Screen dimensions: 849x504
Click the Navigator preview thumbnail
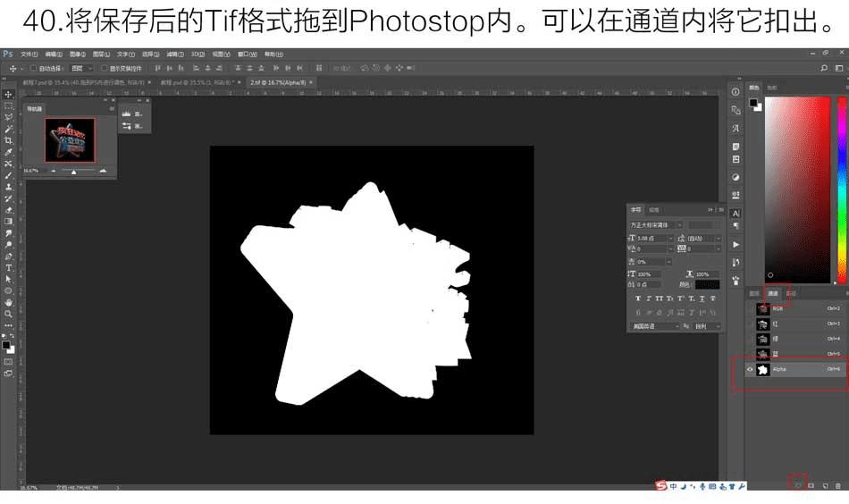(x=70, y=139)
